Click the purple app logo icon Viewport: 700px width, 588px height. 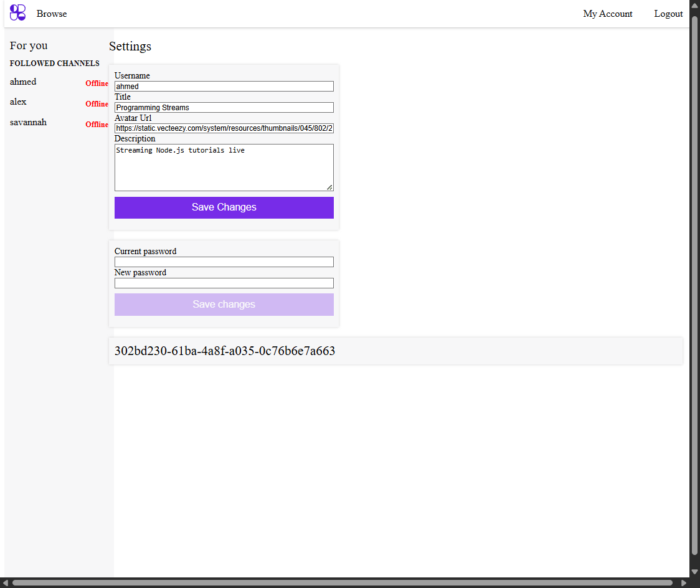17,12
